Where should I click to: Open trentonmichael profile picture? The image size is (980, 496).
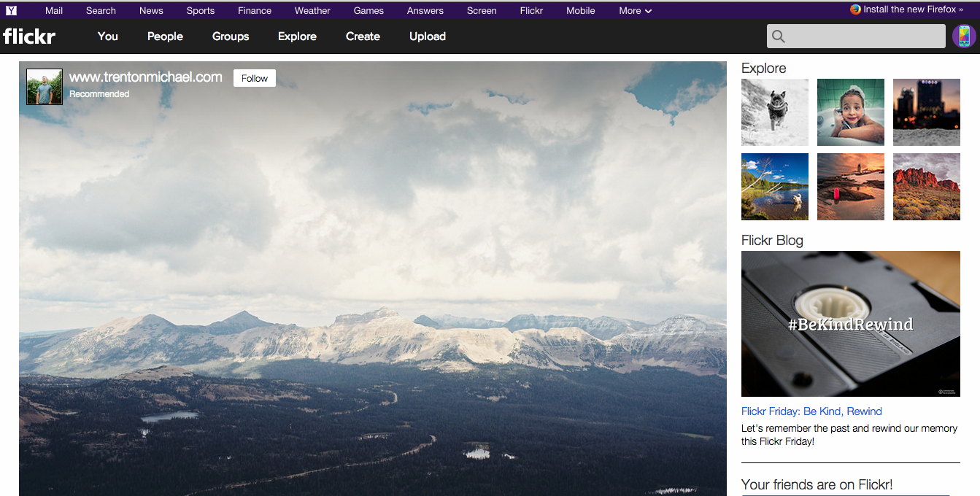coord(45,87)
